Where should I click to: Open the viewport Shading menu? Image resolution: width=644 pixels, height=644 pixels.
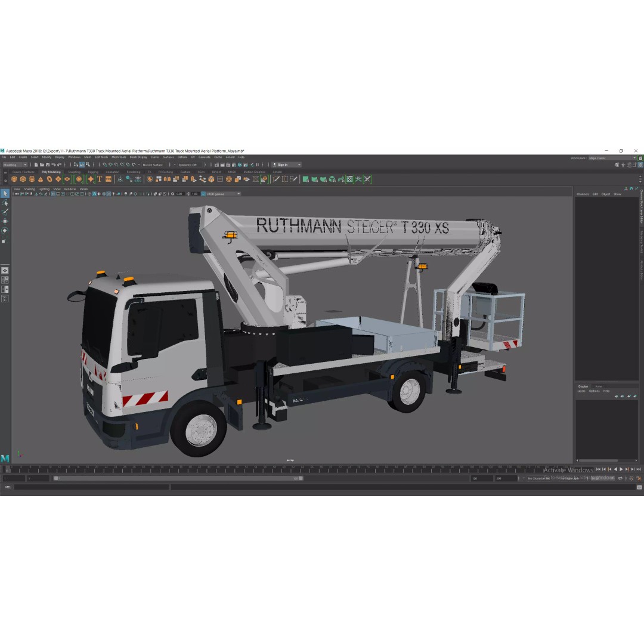[29, 189]
